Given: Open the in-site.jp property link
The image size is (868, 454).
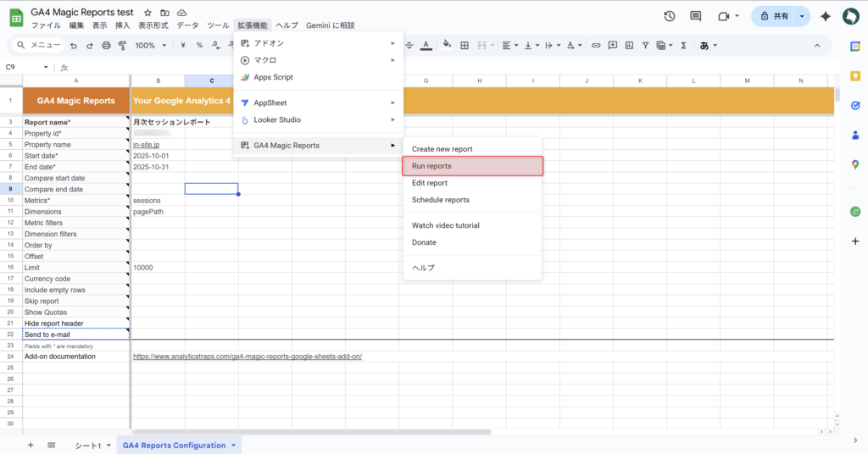Looking at the screenshot, I should [x=146, y=144].
